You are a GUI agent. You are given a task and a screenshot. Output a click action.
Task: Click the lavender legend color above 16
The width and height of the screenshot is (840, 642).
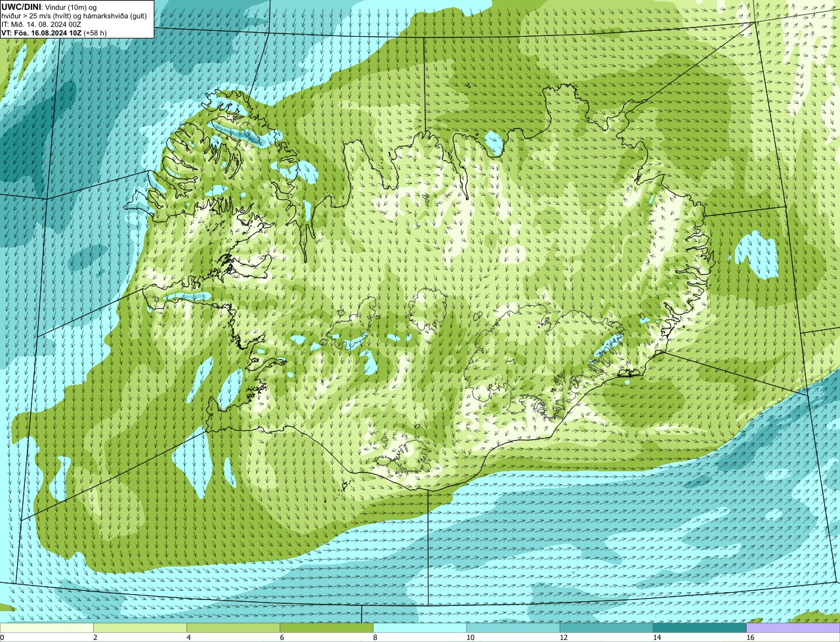tap(793, 628)
